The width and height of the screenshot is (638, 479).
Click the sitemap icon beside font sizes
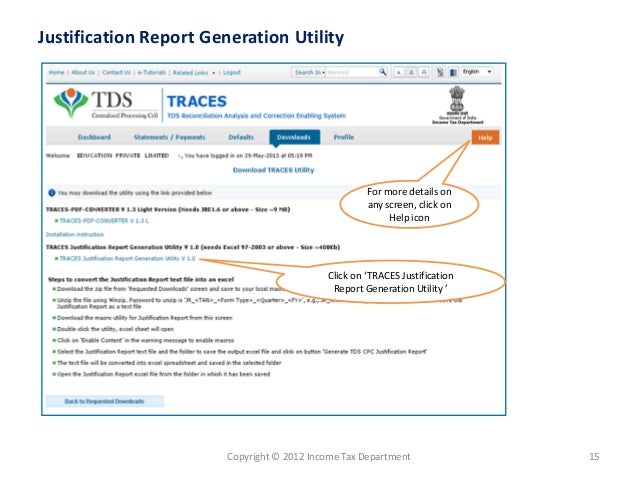point(440,72)
